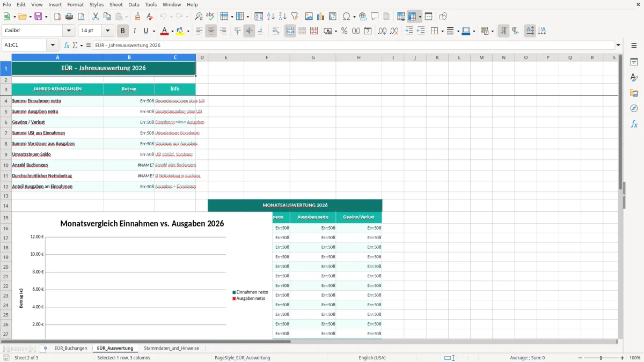Switch to Stammdaten_und_Hinweise sheet tab
The width and height of the screenshot is (644, 362).
[171, 348]
